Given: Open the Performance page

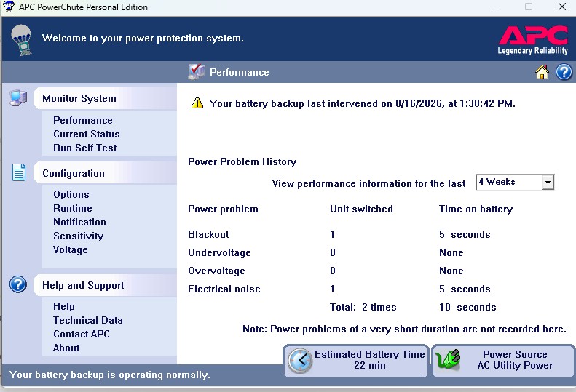Looking at the screenshot, I should tap(83, 121).
